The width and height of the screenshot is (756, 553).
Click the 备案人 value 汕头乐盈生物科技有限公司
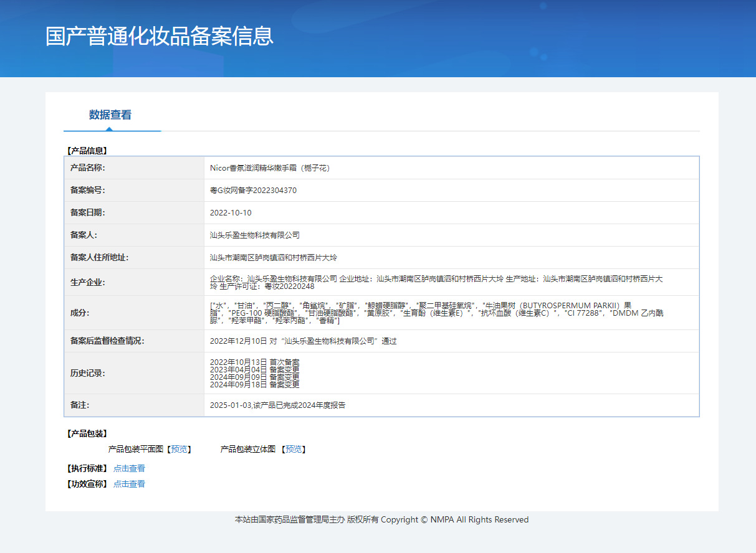255,235
